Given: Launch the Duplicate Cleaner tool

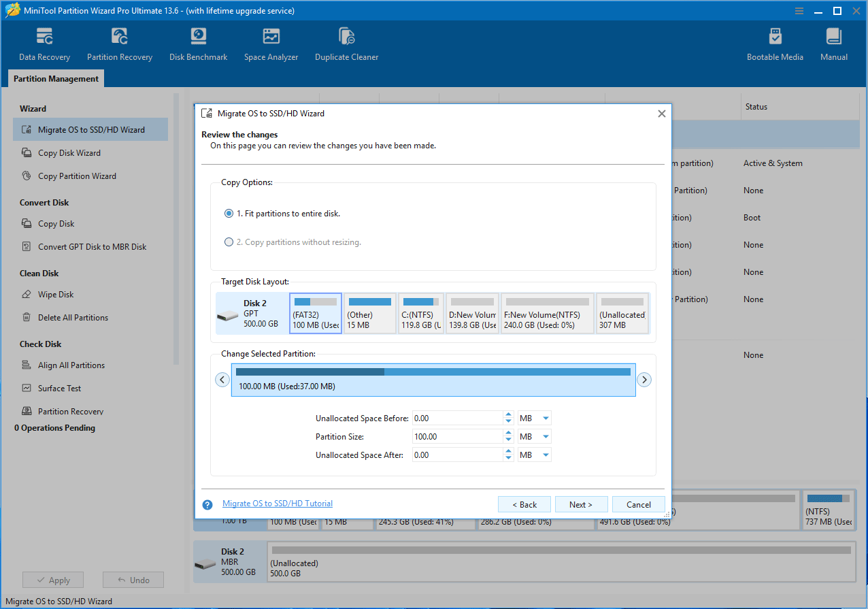Looking at the screenshot, I should pyautogui.click(x=346, y=45).
